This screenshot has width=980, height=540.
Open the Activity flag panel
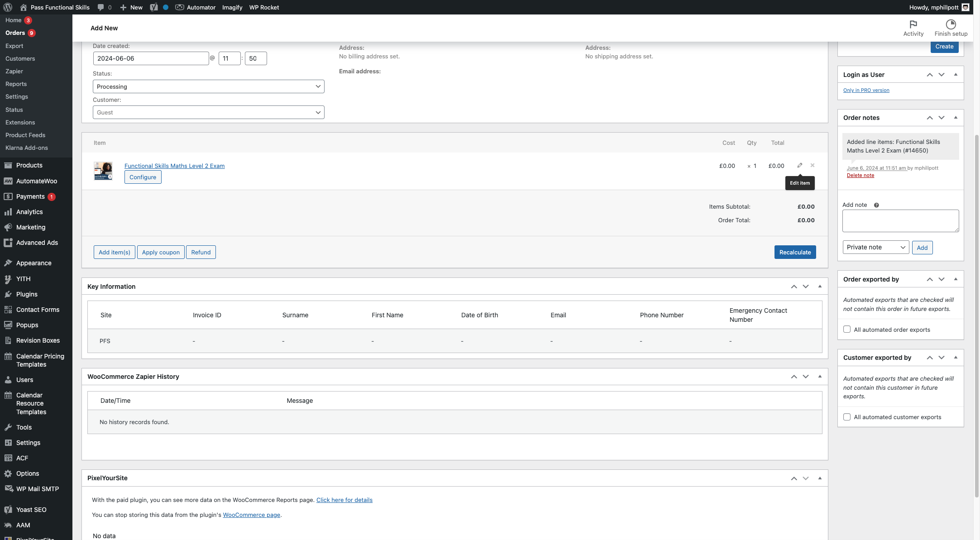(913, 28)
